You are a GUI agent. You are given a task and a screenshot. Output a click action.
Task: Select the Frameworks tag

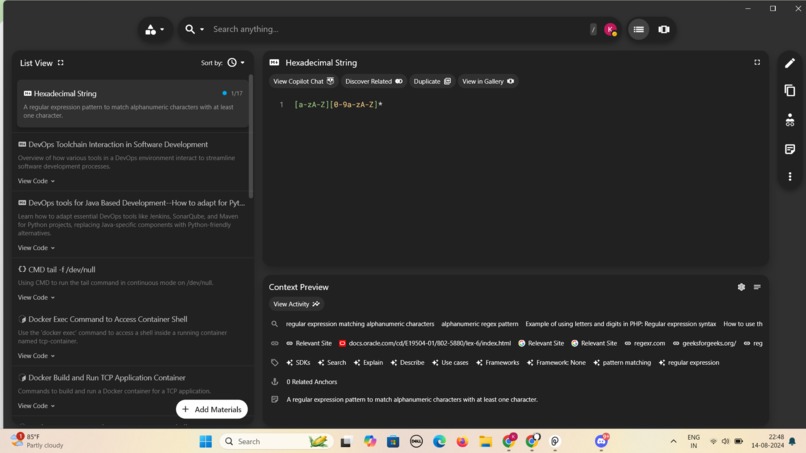click(497, 363)
